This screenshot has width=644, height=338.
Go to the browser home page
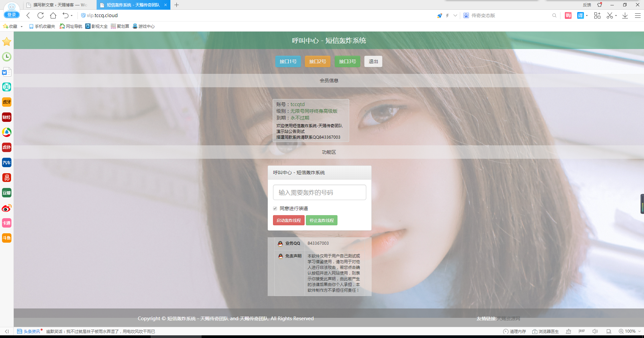pos(53,15)
